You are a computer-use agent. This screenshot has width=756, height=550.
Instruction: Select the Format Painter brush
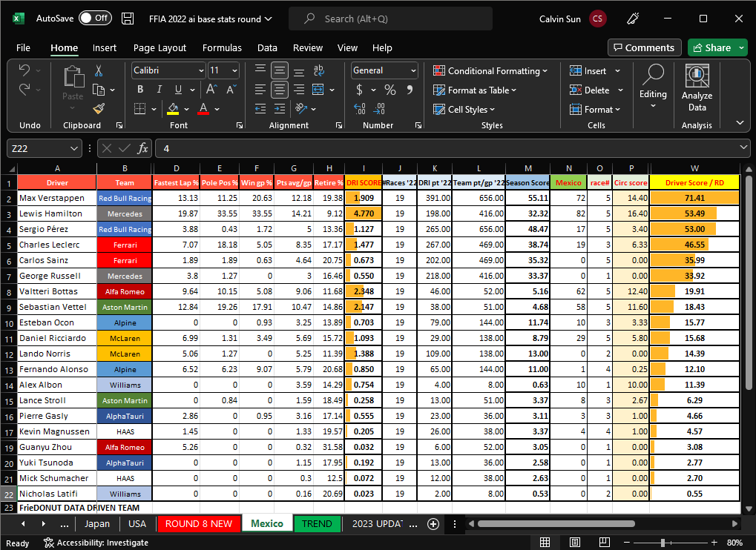(99, 109)
